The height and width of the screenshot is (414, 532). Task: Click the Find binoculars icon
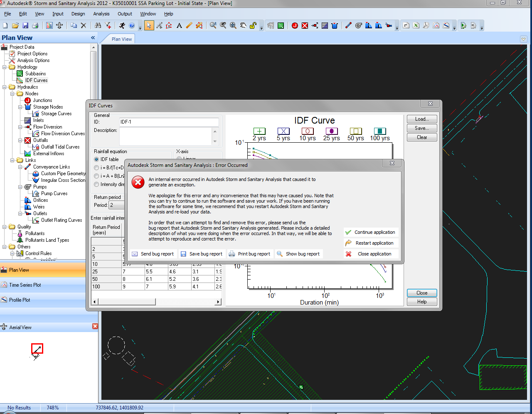click(x=98, y=25)
